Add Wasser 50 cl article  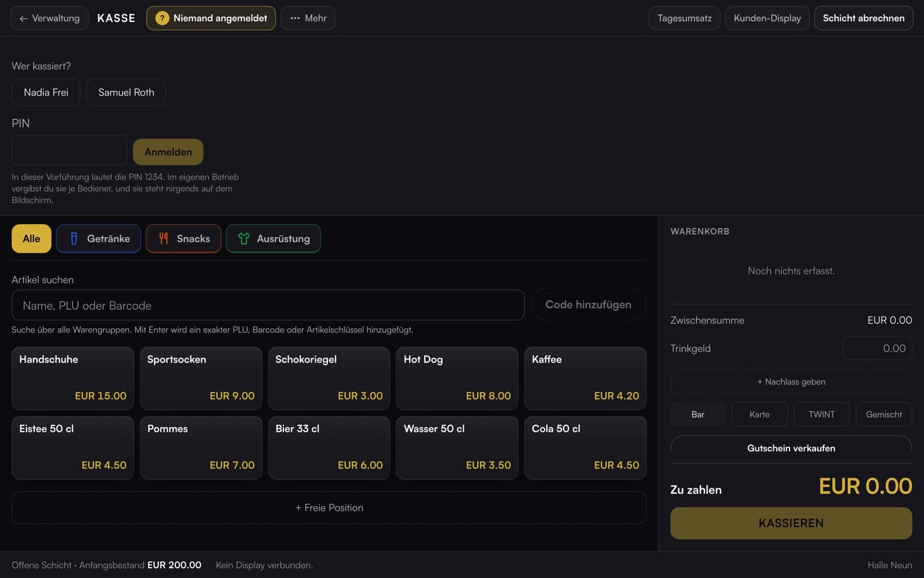(457, 448)
